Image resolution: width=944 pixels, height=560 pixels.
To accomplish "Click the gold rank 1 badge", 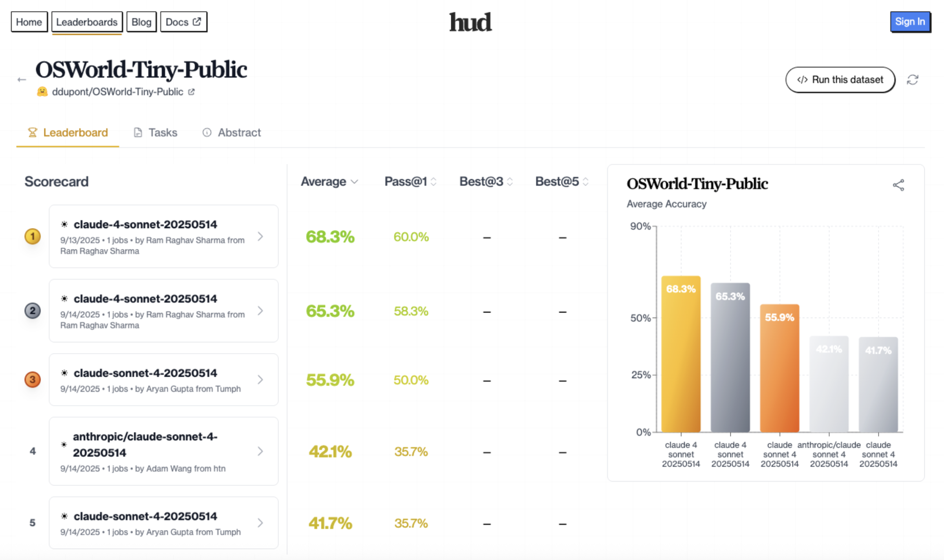I will click(x=33, y=236).
